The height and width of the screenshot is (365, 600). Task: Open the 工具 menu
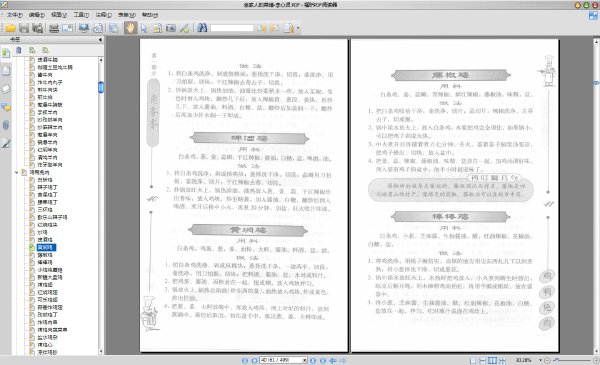point(81,15)
